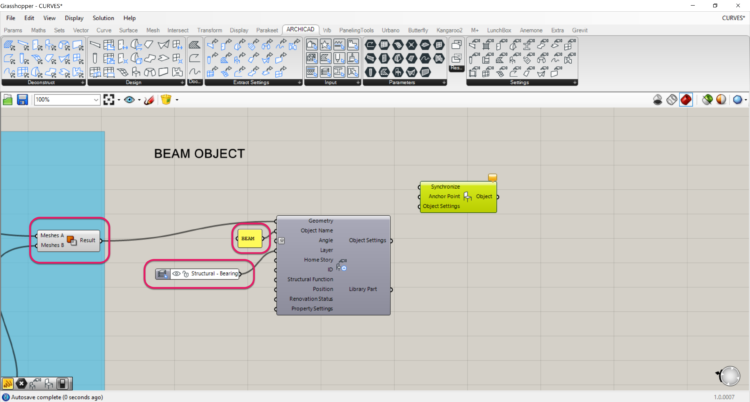This screenshot has height=402, width=750.
Task: Click the Structural - Bearing value
Action: pos(215,273)
